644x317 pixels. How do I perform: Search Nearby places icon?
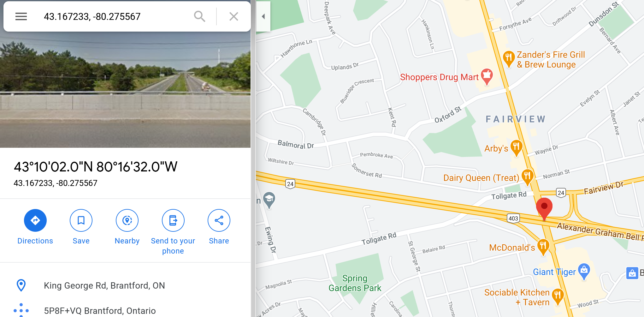click(127, 220)
